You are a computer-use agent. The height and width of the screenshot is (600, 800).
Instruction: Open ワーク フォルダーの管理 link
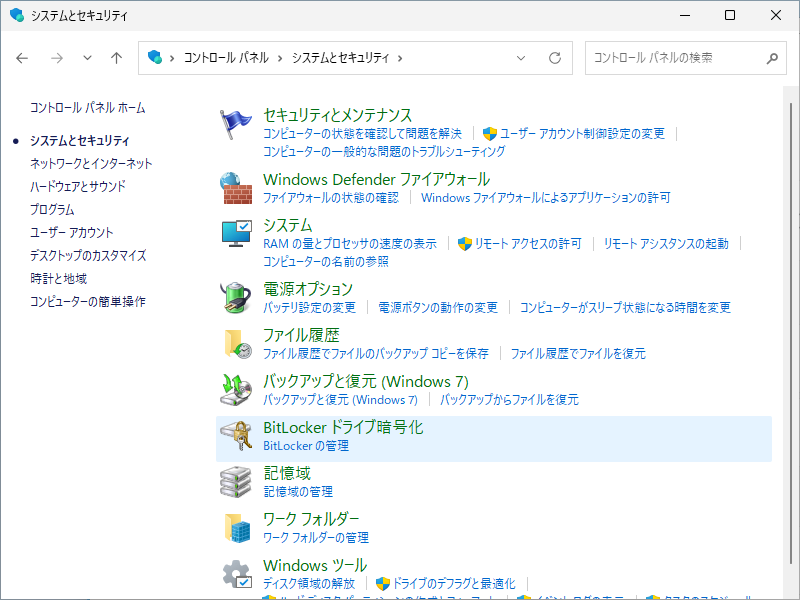click(316, 537)
